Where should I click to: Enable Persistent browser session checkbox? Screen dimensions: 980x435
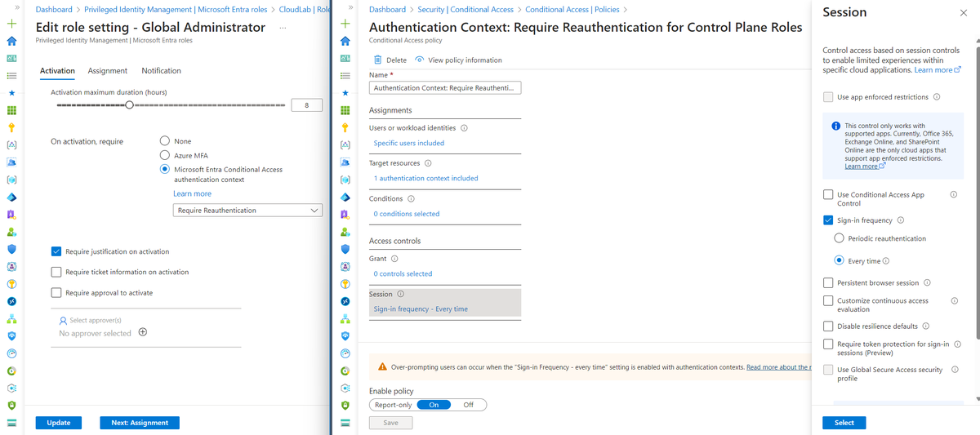(828, 283)
